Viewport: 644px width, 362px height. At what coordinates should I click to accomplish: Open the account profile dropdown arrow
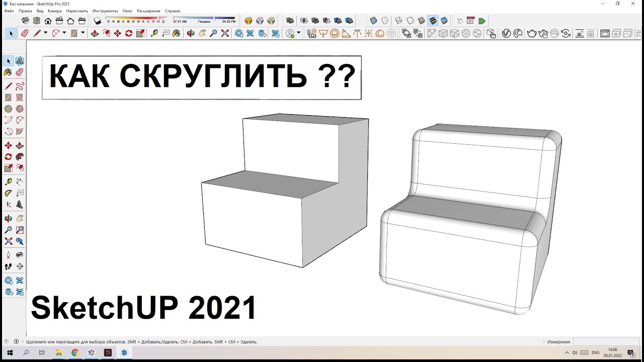point(298,33)
